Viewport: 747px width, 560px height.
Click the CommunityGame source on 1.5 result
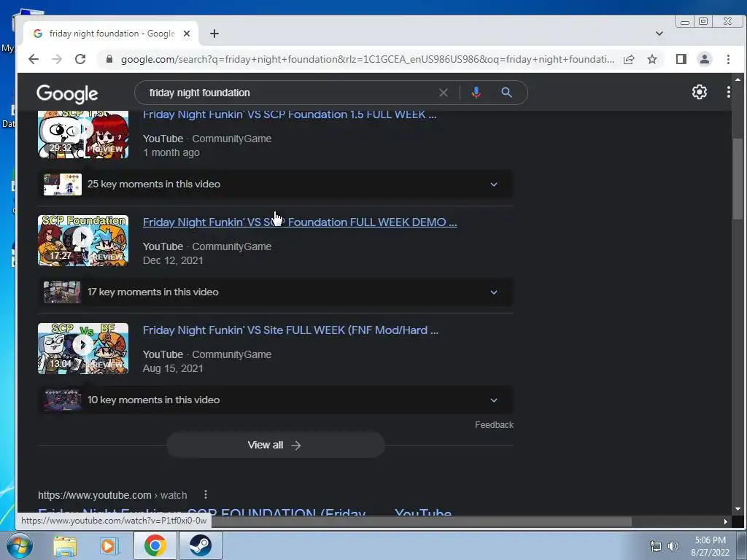coord(231,139)
